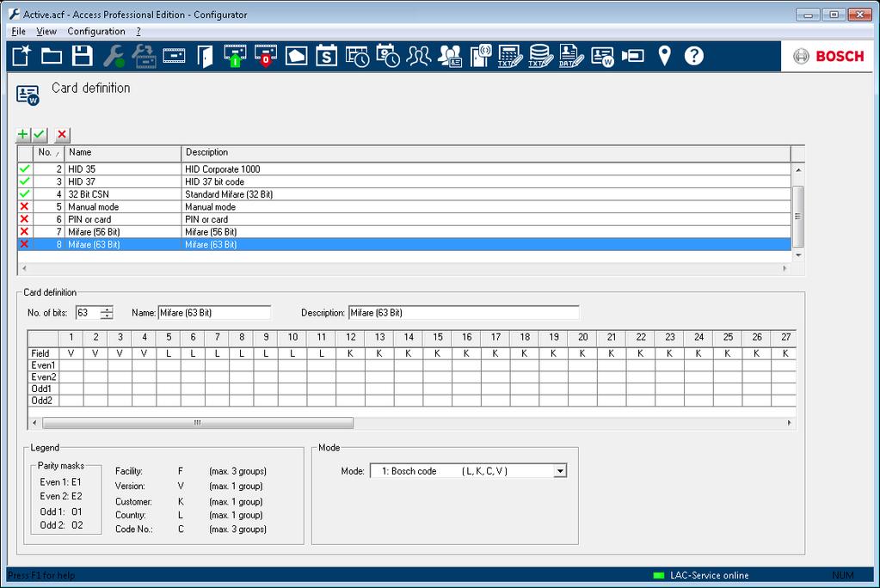Open help via question mark icon
This screenshot has width=880, height=588.
(x=694, y=56)
